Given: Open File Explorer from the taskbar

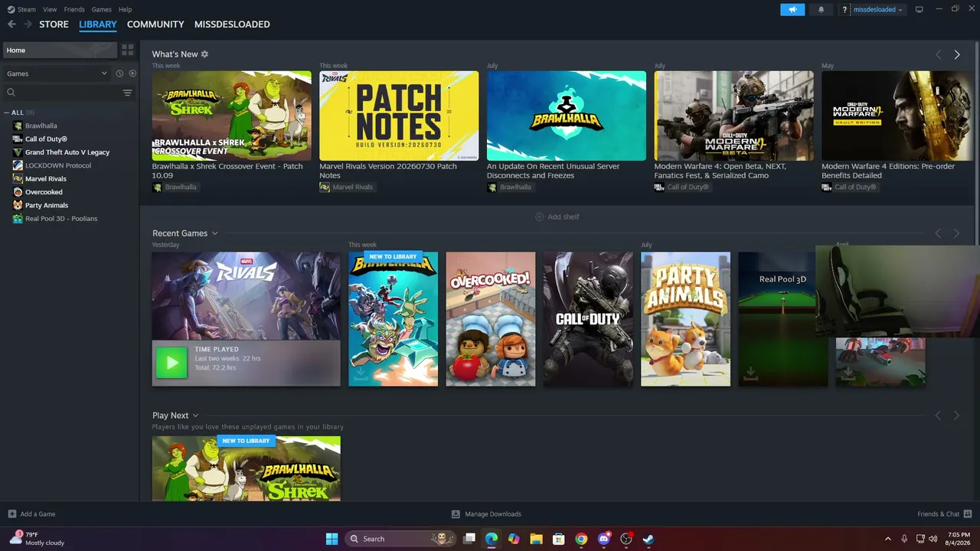Looking at the screenshot, I should coord(536,539).
